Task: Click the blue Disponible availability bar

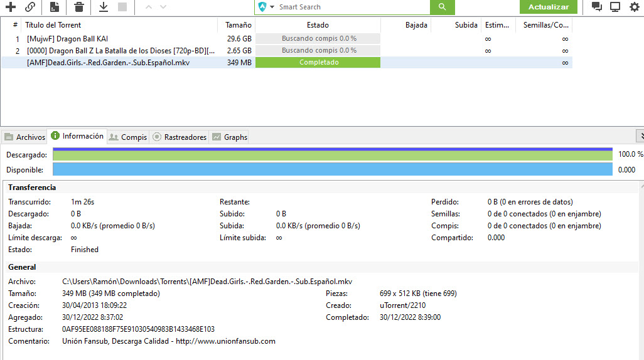Action: (x=333, y=169)
